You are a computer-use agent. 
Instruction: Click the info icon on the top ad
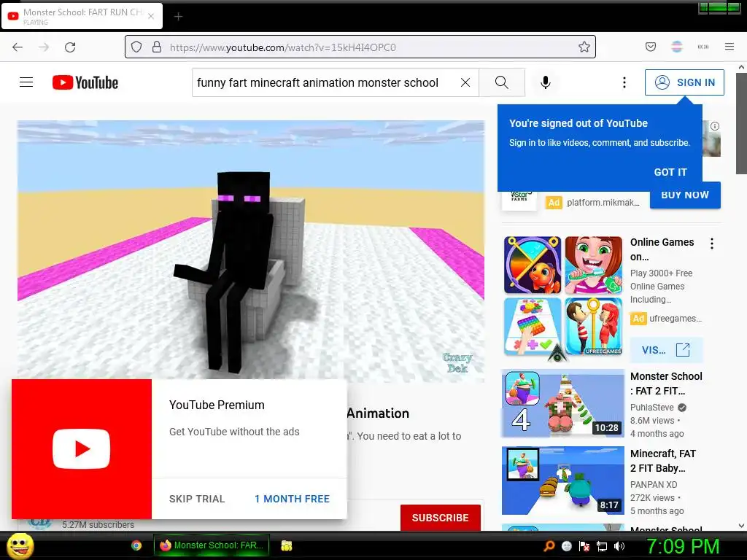715,126
